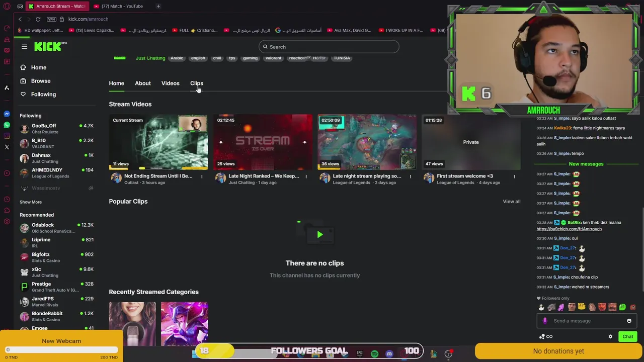
Task: Click the green Chat send button
Action: click(628, 337)
